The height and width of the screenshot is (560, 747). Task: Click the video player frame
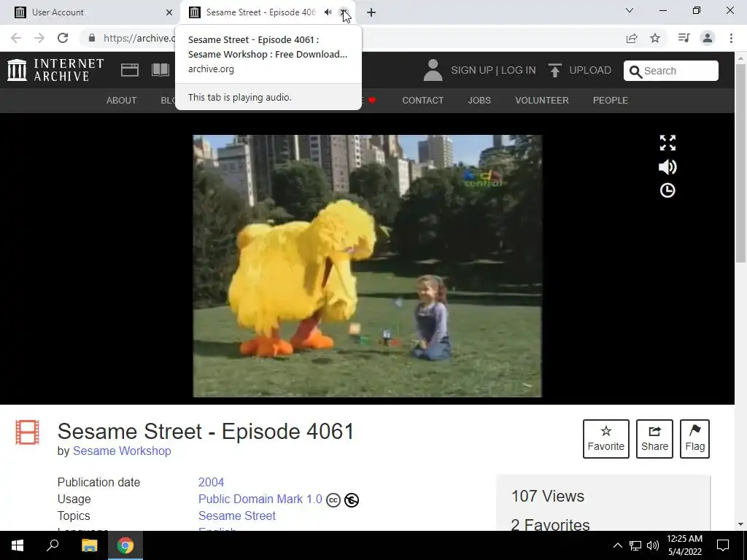click(368, 265)
